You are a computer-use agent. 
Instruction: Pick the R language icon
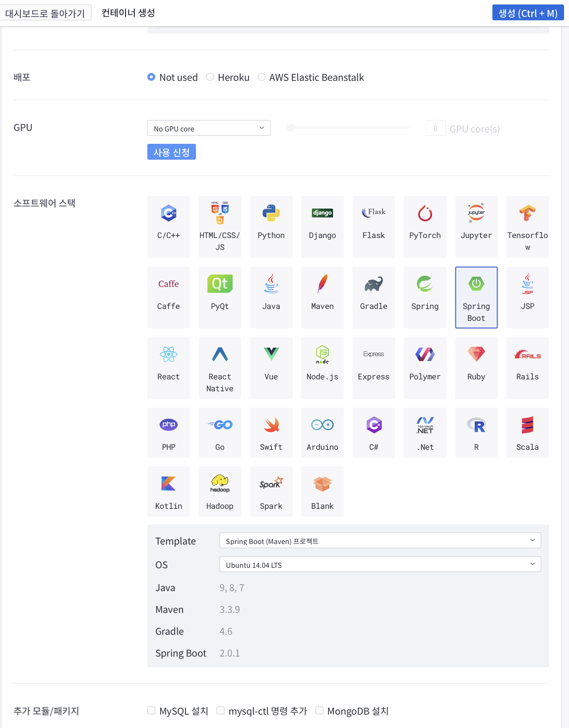[476, 425]
